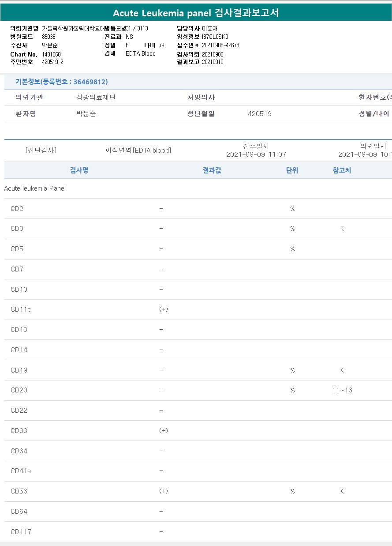Select the CD20 test name
Viewport: 392px width, 546px height.
19,390
